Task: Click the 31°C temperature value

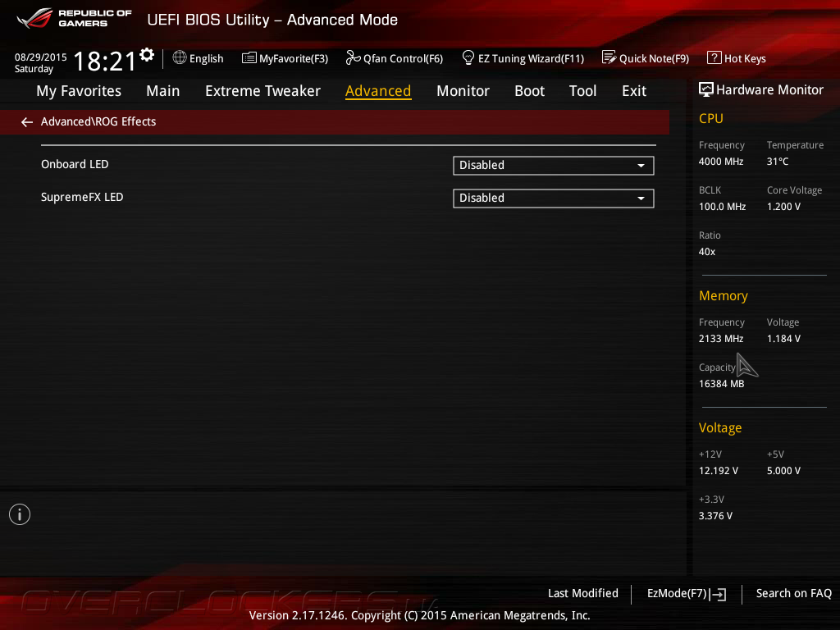Action: (778, 162)
